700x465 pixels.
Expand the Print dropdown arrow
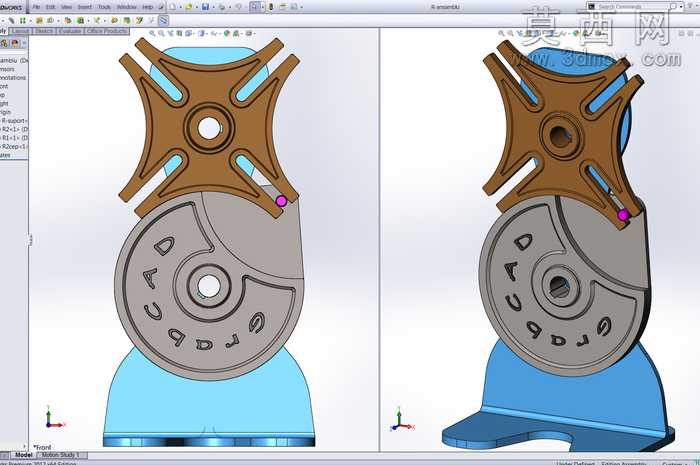[229, 8]
